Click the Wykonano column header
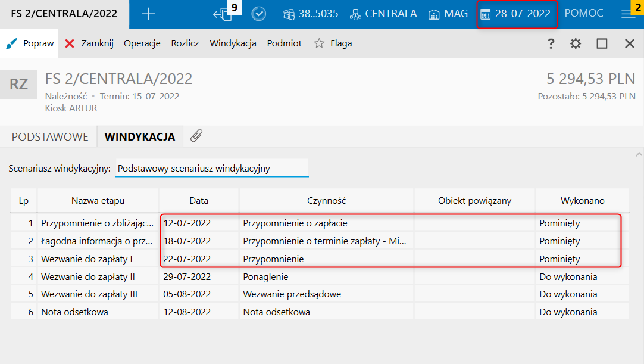The height and width of the screenshot is (364, 644). click(x=582, y=201)
